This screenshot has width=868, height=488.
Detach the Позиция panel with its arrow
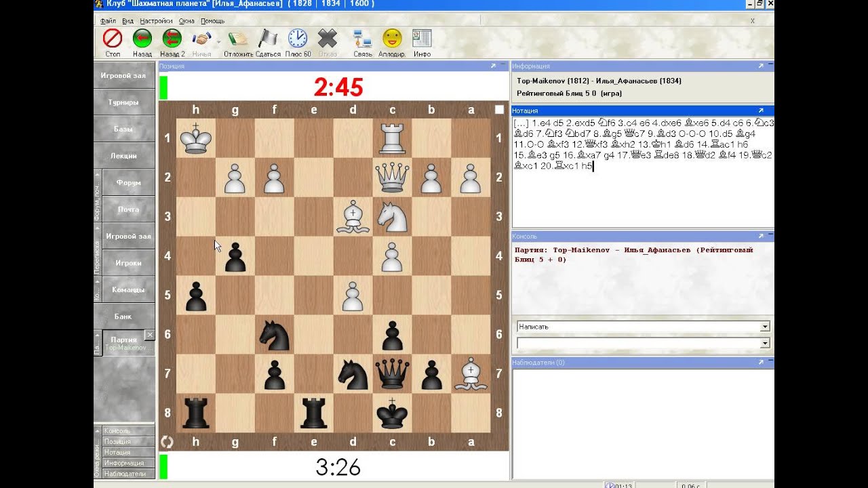(493, 66)
